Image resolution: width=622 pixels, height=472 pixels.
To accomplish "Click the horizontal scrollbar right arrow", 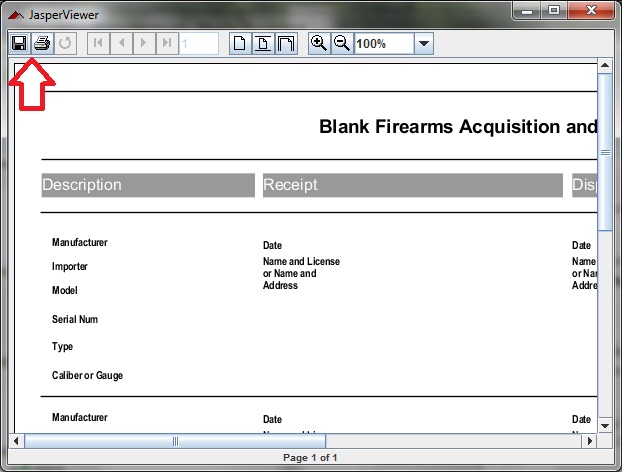I will 589,440.
